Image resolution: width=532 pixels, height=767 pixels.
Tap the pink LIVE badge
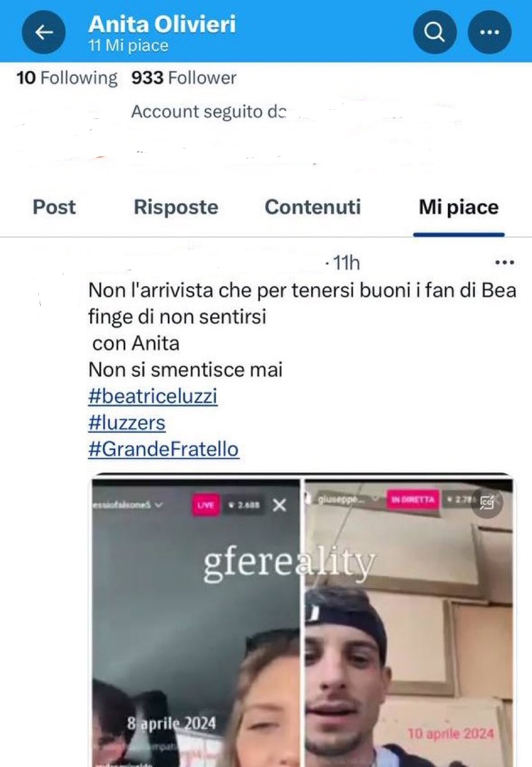(x=206, y=506)
